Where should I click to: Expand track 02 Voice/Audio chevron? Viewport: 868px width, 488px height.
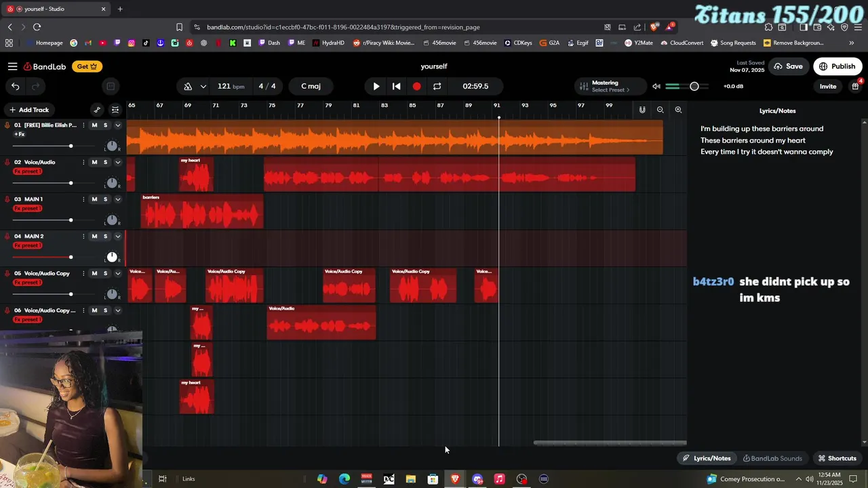point(117,162)
